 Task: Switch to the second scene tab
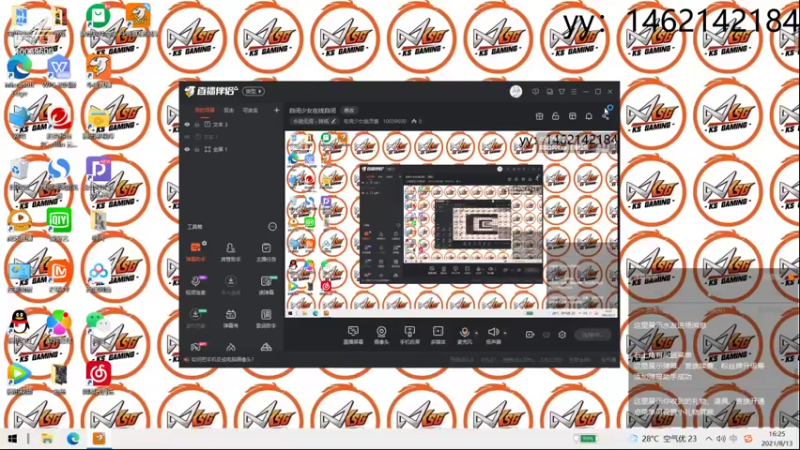click(x=229, y=110)
